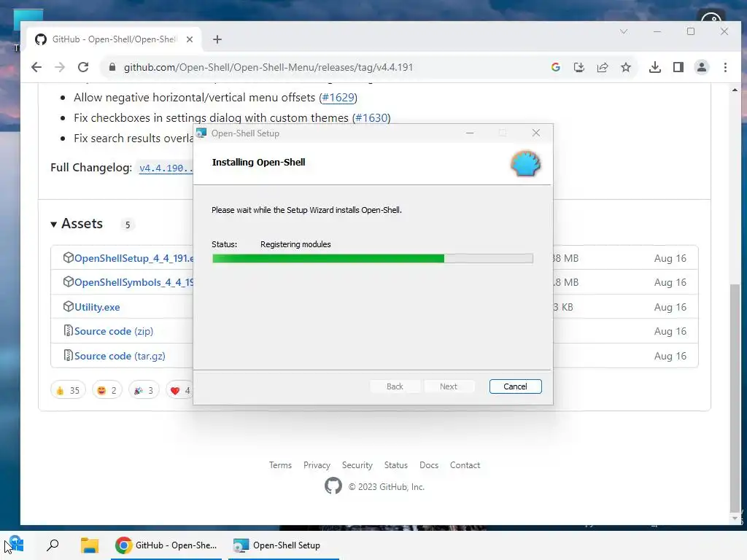Go back using Chrome's back arrow
The image size is (747, 560).
point(36,67)
